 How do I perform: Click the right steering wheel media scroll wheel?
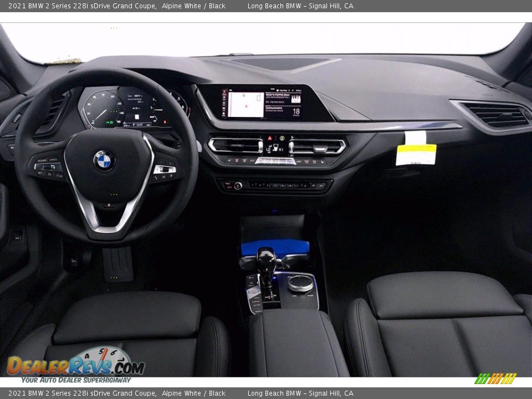click(x=164, y=170)
